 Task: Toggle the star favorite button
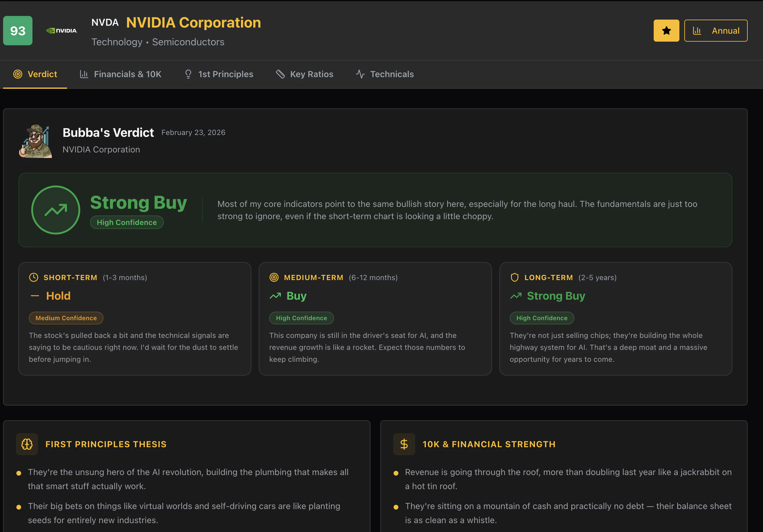(666, 31)
